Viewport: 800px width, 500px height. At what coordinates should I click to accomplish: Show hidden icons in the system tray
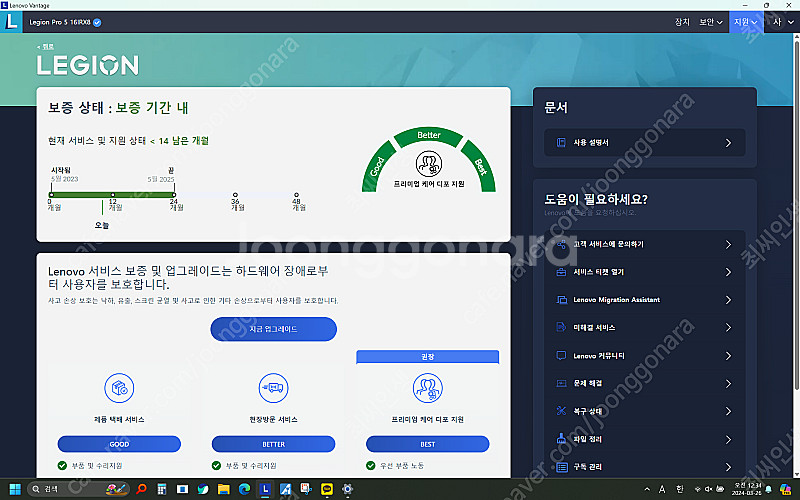[x=647, y=489]
